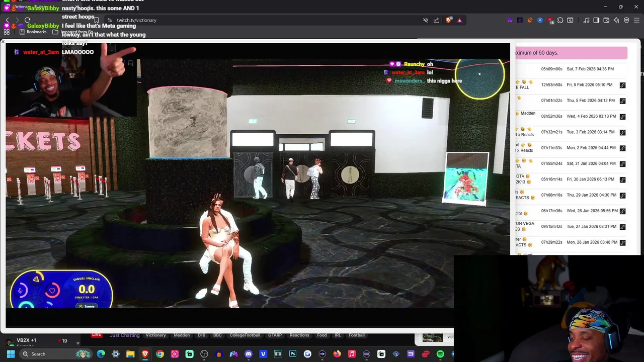Select the Madden tag
Viewport: 644px width, 362px height.
pos(182,335)
